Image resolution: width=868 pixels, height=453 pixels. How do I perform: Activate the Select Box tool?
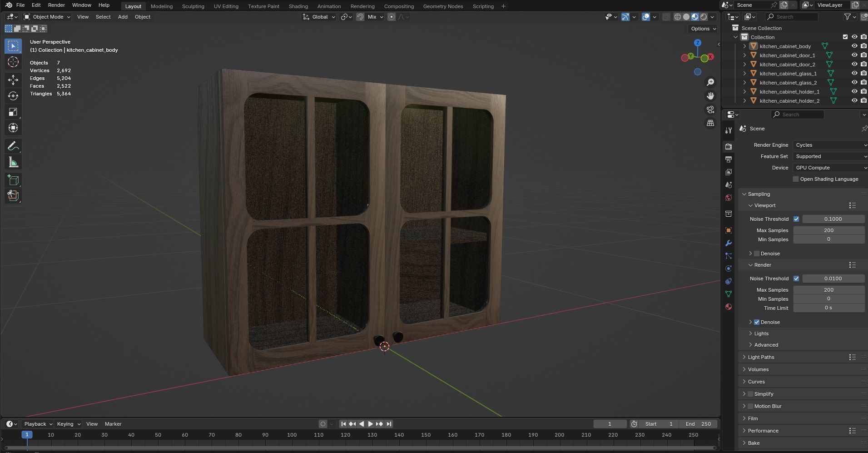pos(13,46)
